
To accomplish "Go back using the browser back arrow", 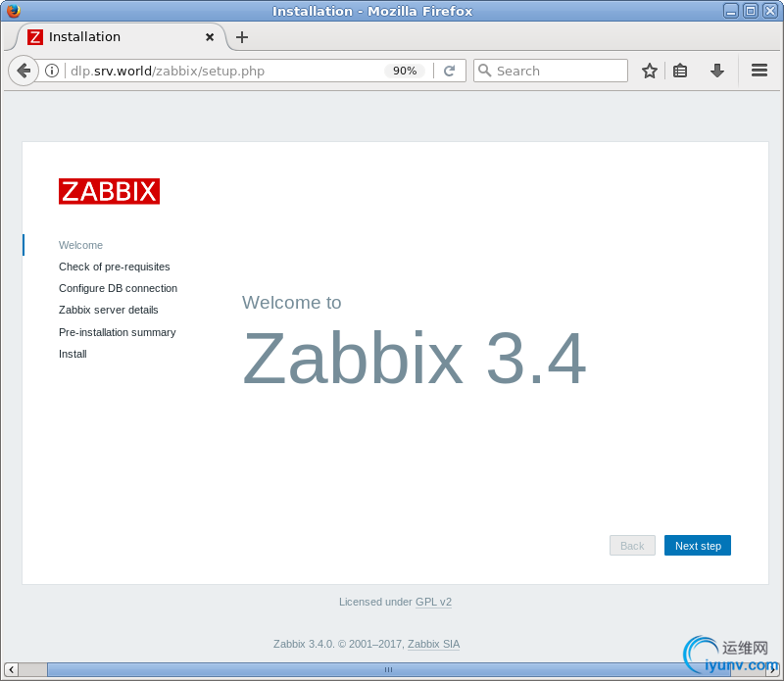I will [23, 71].
